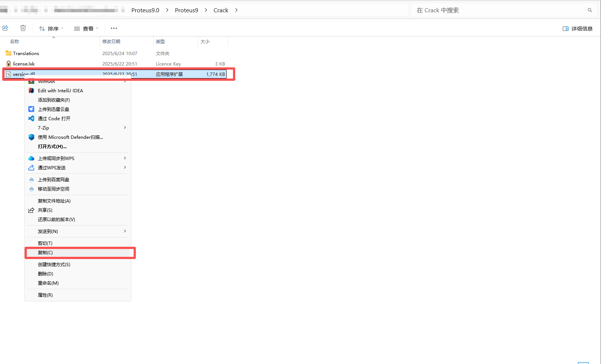601x364 pixels.
Task: Click the share icon in the toolbar
Action: click(x=5, y=28)
